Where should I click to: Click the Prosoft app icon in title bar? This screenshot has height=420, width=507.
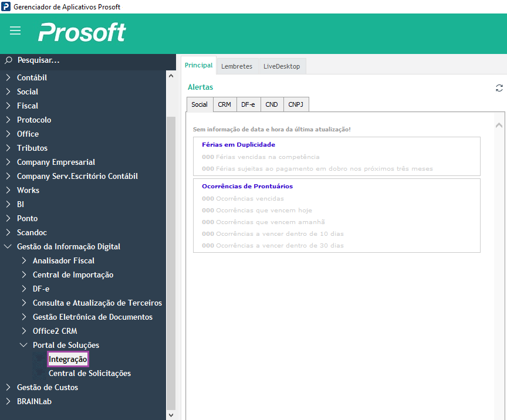click(x=6, y=6)
